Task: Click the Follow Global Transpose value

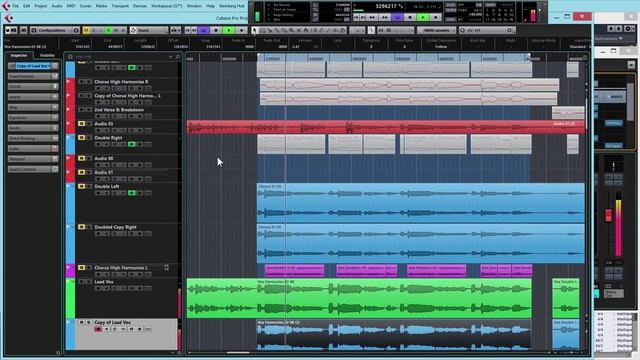Action: [441, 47]
